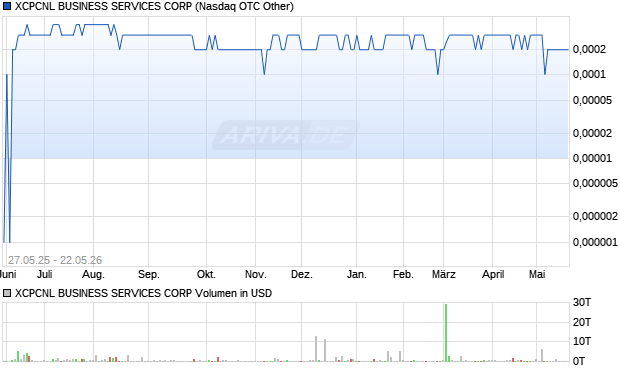Click the 0,00001 price axis label

pyautogui.click(x=592, y=158)
